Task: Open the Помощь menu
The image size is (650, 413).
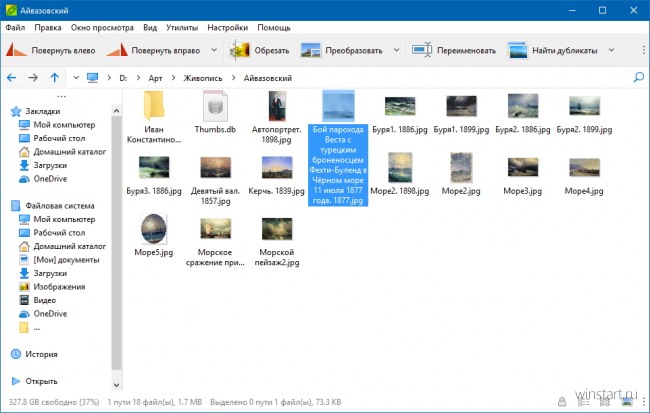Action: 274,27
